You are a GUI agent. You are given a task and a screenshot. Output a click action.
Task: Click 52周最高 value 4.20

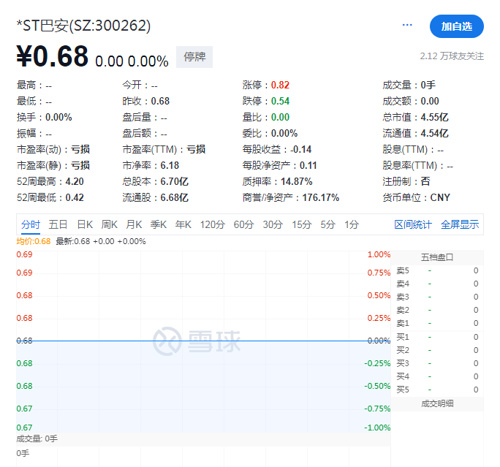point(74,182)
